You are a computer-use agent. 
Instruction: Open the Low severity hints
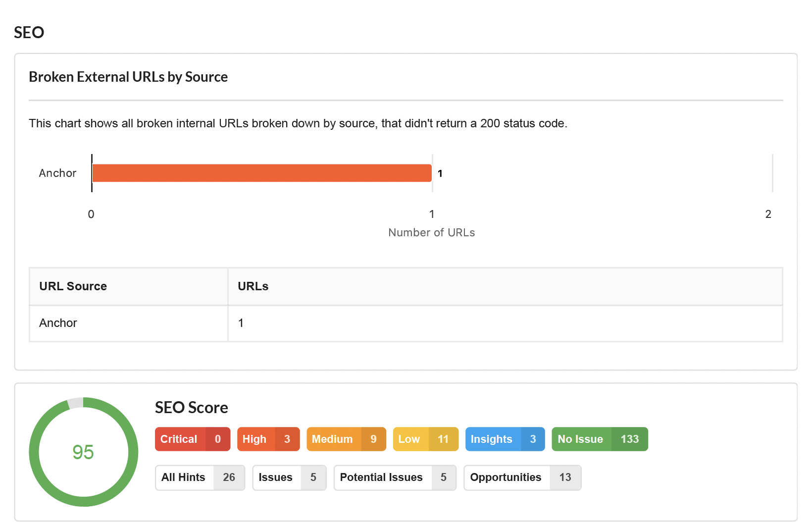(x=426, y=439)
